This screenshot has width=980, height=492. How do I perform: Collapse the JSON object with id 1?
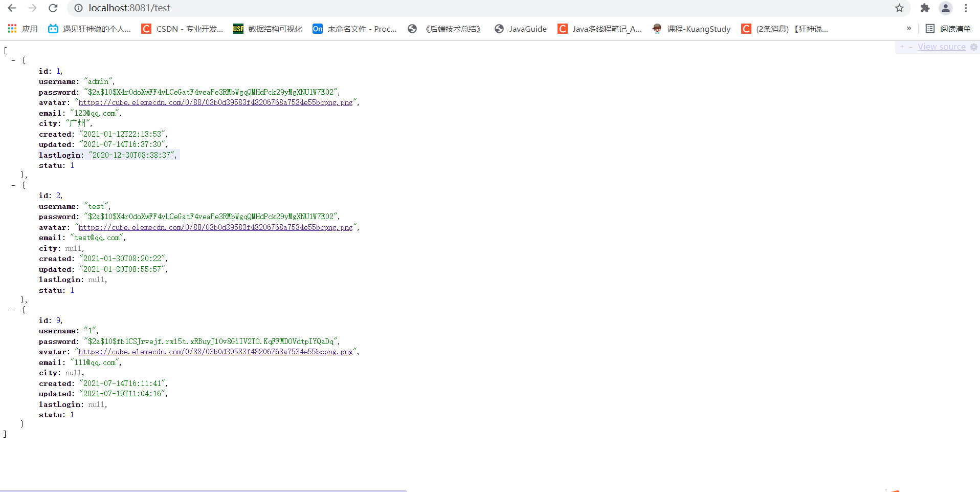click(13, 60)
